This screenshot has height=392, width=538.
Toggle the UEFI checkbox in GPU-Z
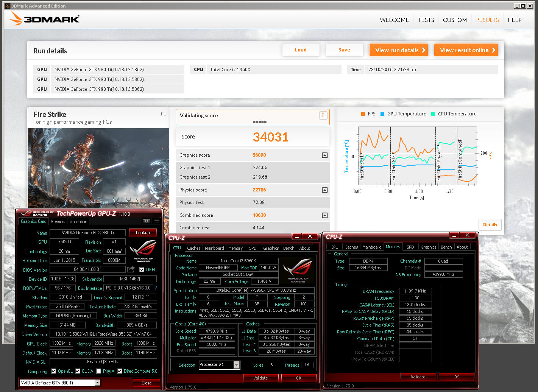coord(142,270)
